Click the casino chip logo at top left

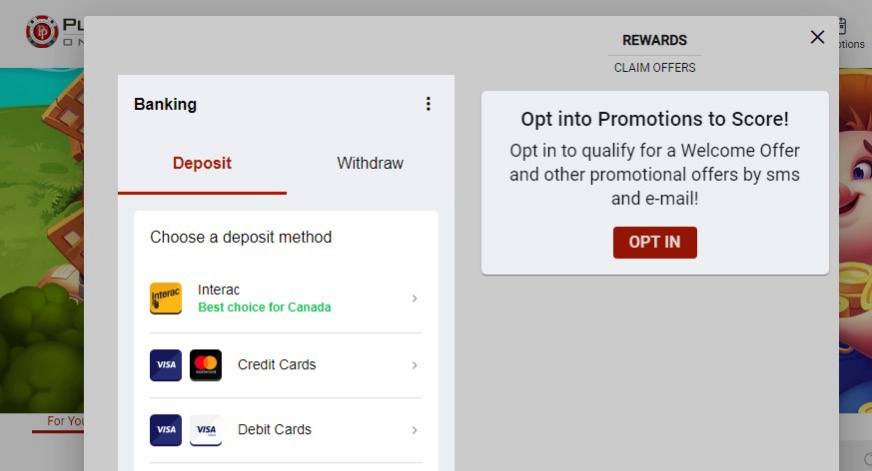pyautogui.click(x=42, y=32)
